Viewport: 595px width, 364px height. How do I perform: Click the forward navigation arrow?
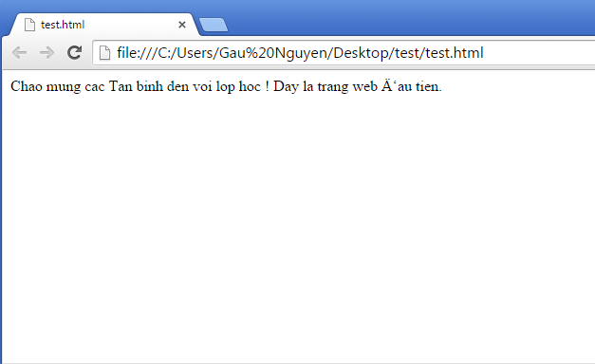(x=47, y=53)
